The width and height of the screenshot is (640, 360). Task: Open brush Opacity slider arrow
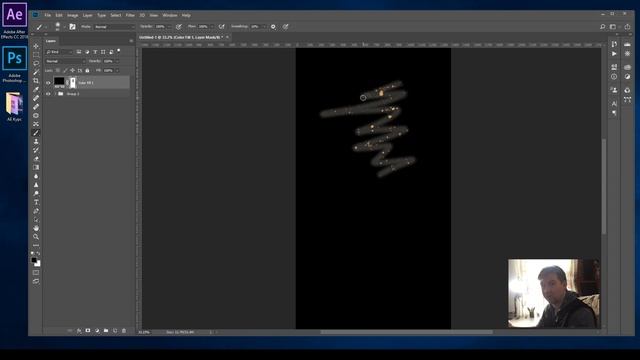[169, 27]
